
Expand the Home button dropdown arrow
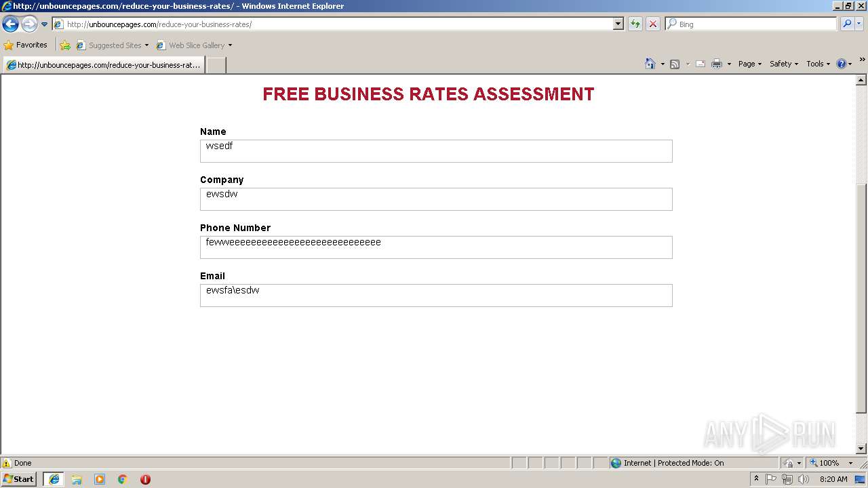[663, 64]
